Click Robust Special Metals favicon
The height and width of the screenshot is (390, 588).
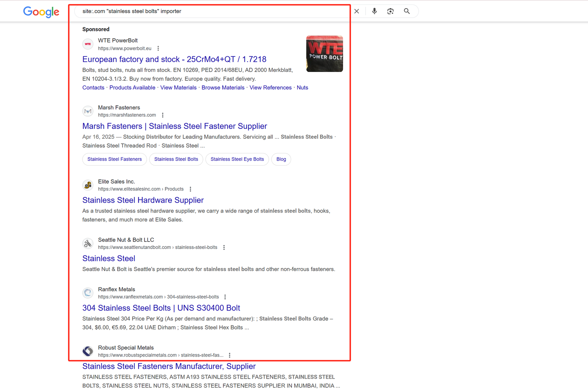pyautogui.click(x=88, y=351)
